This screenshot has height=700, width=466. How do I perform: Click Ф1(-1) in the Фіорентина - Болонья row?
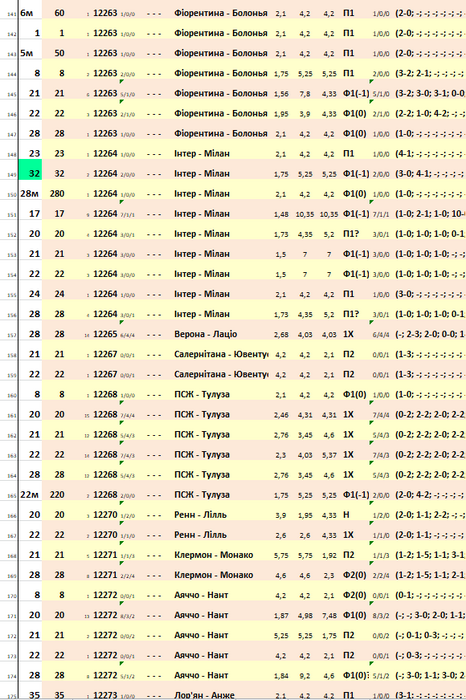point(356,93)
